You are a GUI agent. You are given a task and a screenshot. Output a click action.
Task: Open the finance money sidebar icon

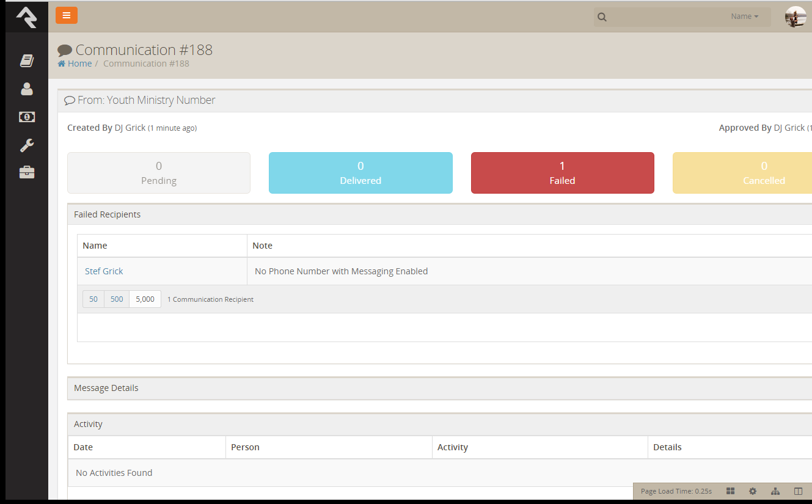(x=27, y=117)
